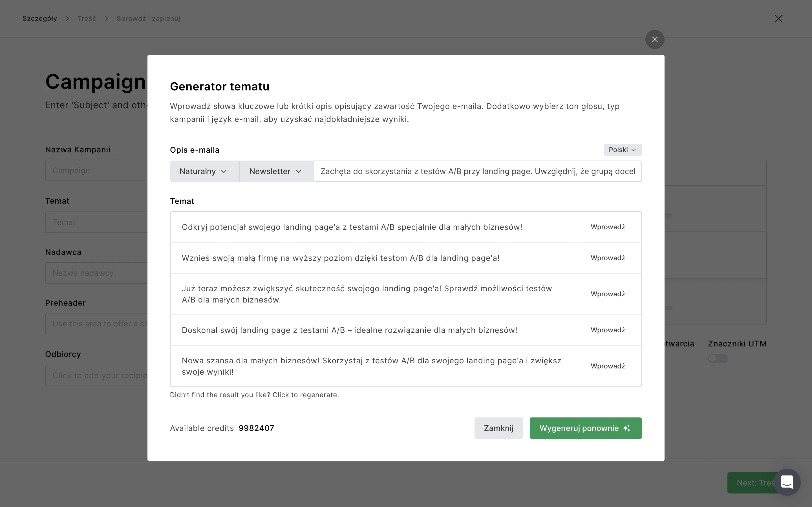Click the Next: Treść button

(x=750, y=483)
